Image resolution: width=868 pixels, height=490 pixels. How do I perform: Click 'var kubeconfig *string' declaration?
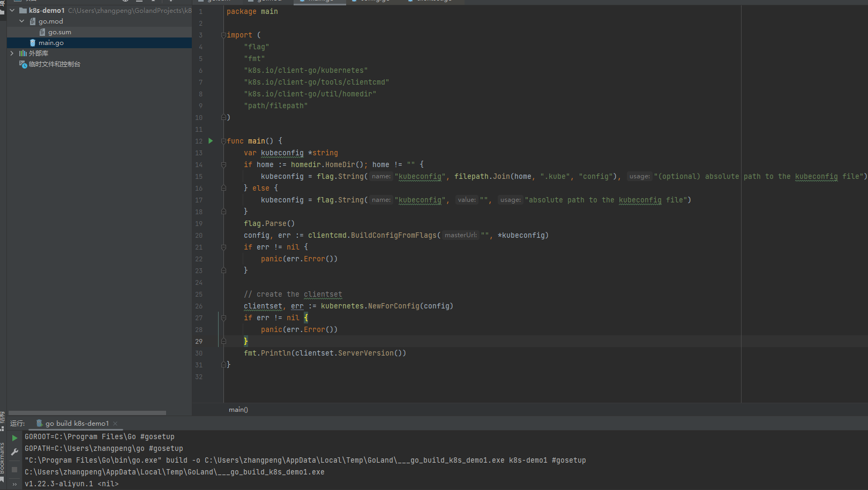coord(291,153)
